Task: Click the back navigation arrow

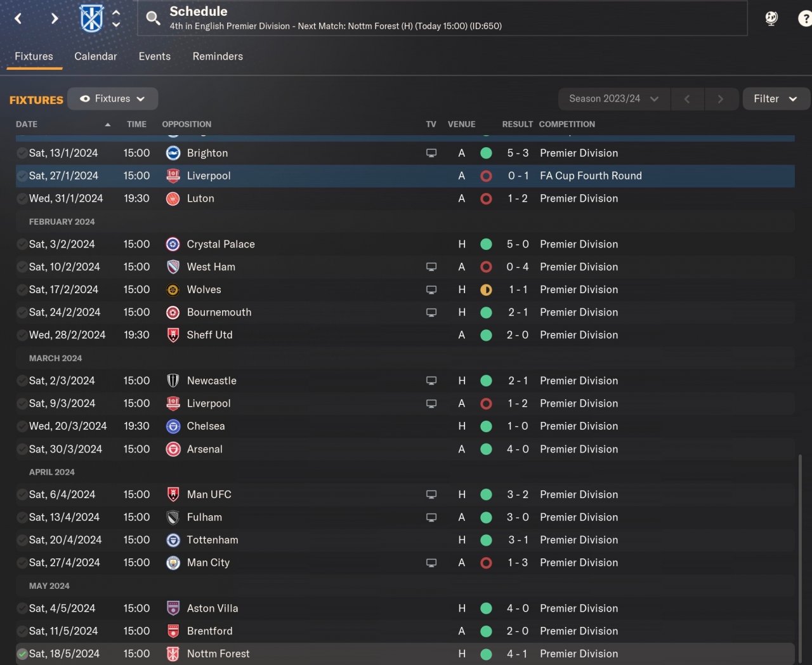Action: [x=18, y=18]
